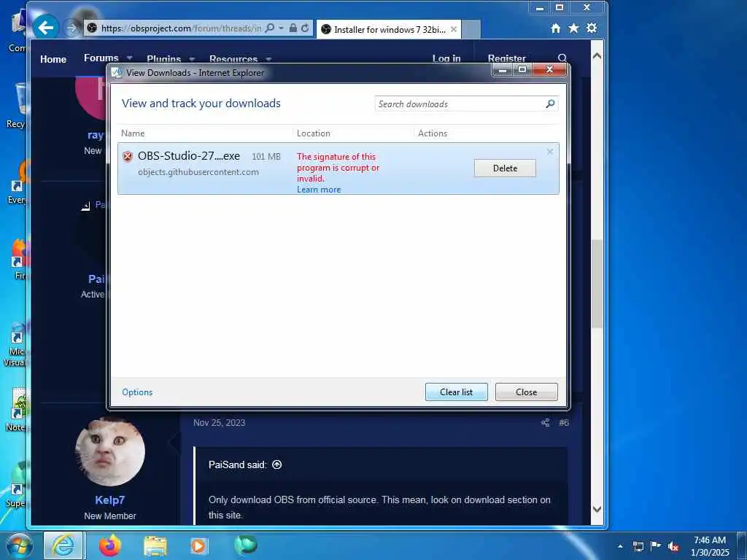Click the green round browser icon in taskbar
Screen dimensions: 747x560
(x=246, y=545)
